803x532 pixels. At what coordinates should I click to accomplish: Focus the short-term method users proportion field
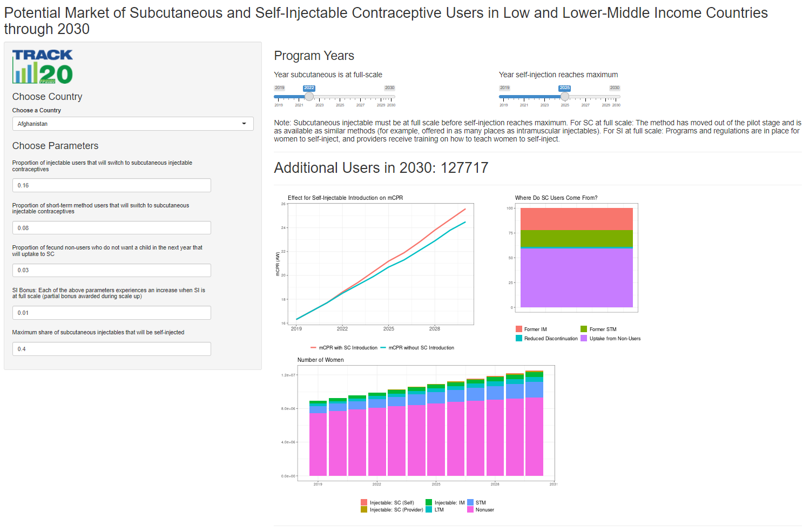point(111,228)
